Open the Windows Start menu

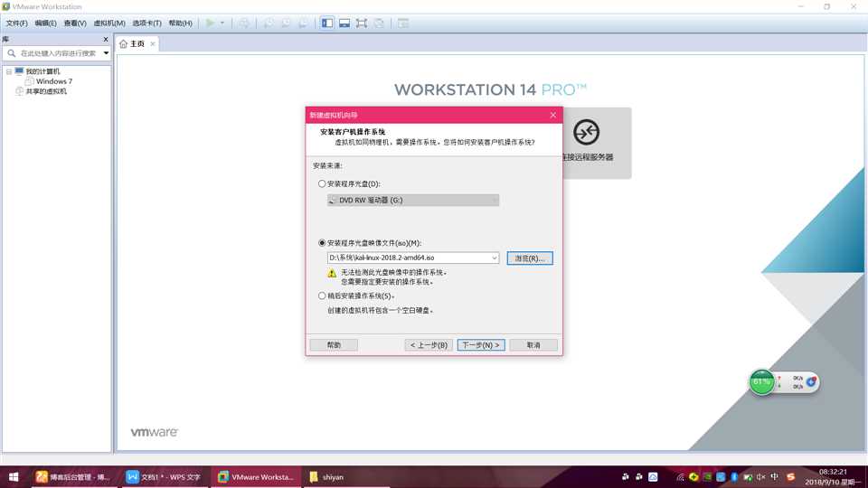pos(14,477)
